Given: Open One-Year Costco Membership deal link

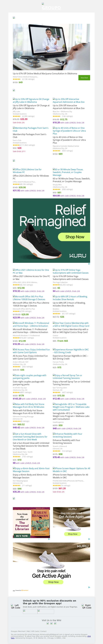Looking at the screenshot, I should pyautogui.click(x=71, y=324).
